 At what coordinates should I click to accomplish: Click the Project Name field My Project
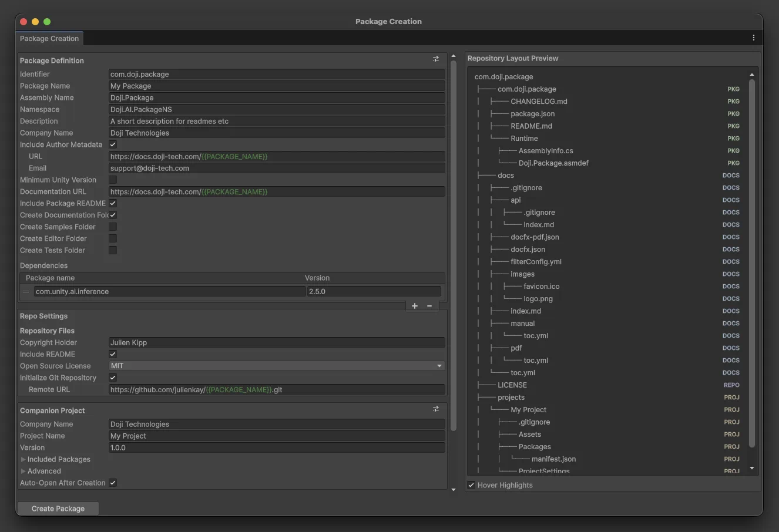pyautogui.click(x=277, y=436)
